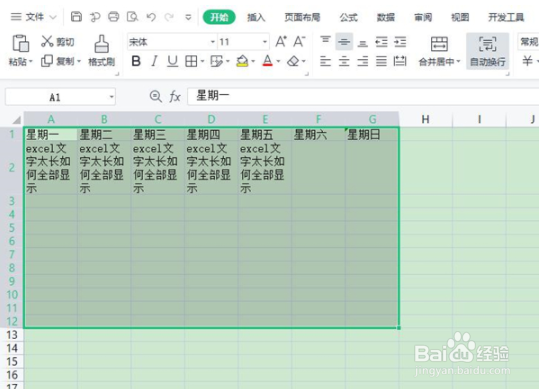Align text right

(362, 61)
